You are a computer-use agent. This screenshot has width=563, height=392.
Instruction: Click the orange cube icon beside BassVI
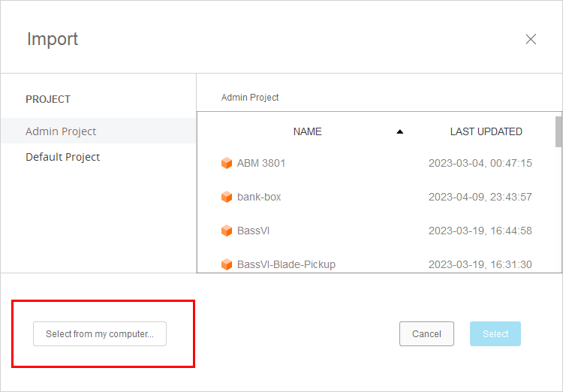tap(227, 231)
